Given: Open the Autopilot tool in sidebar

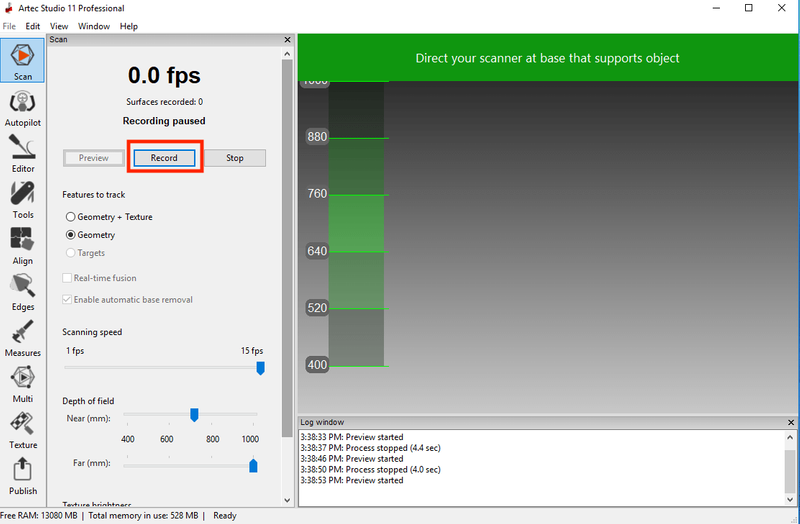Looking at the screenshot, I should point(22,105).
